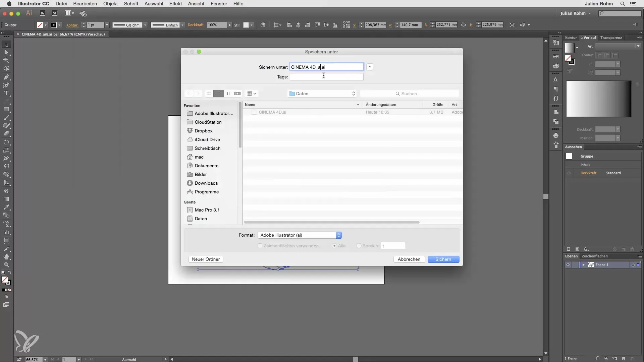
Task: Click the gradient preview swatch in Verlauf panel
Action: click(x=569, y=48)
